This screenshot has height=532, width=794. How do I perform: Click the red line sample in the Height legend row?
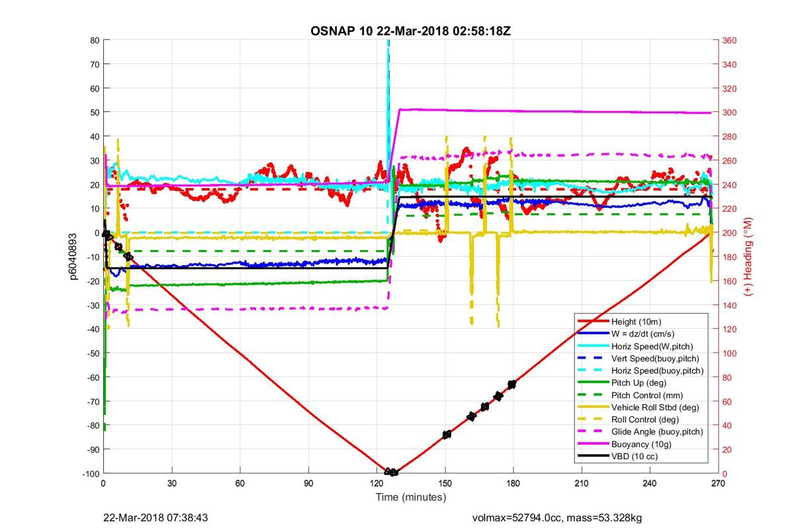[x=593, y=321]
